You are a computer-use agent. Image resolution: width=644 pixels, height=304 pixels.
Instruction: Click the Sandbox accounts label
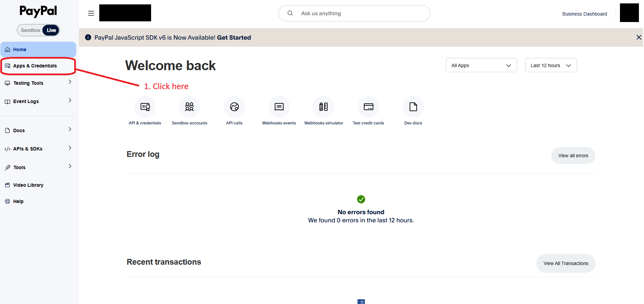189,123
